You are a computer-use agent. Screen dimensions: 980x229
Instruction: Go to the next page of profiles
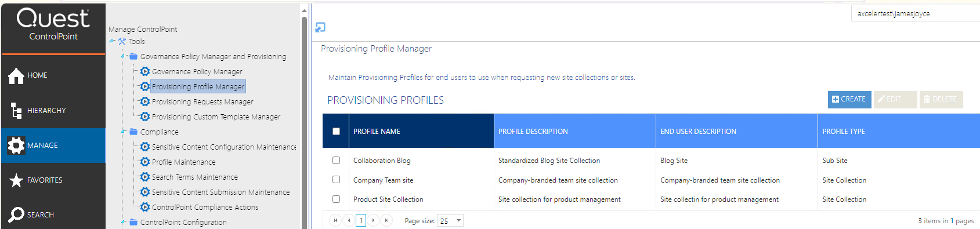tap(374, 220)
